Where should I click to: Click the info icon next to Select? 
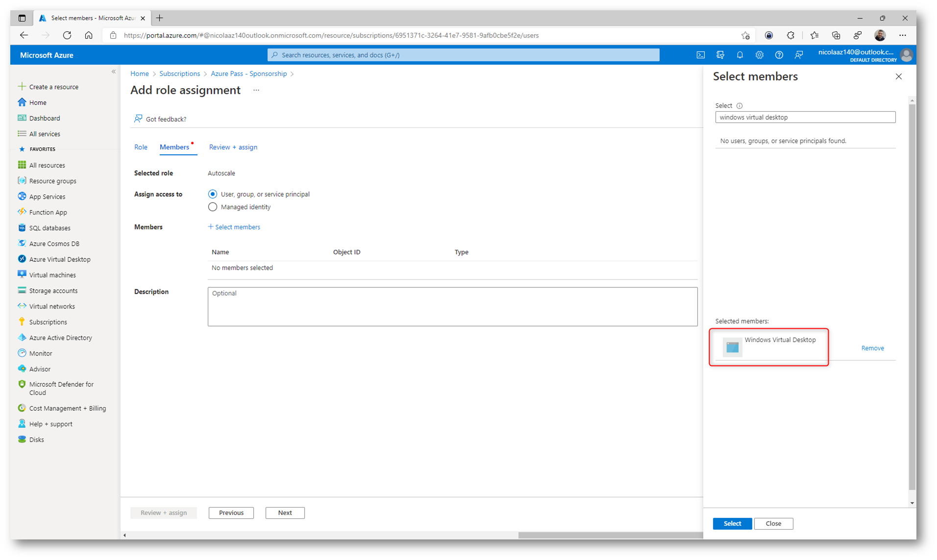(x=740, y=106)
